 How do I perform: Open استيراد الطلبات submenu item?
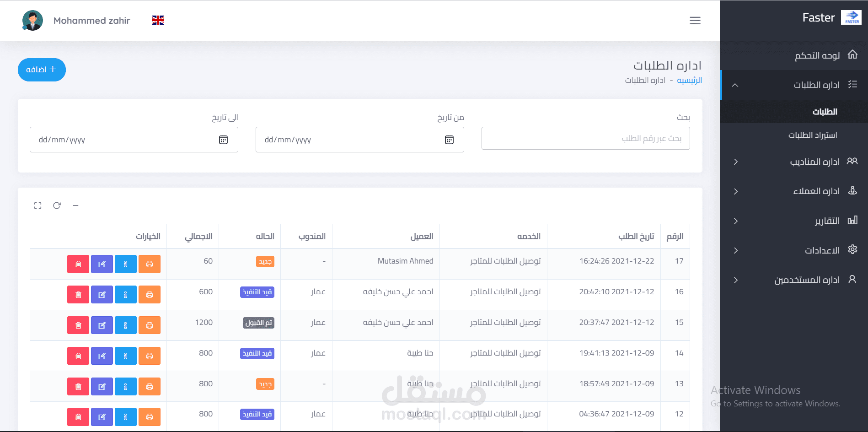tap(794, 135)
